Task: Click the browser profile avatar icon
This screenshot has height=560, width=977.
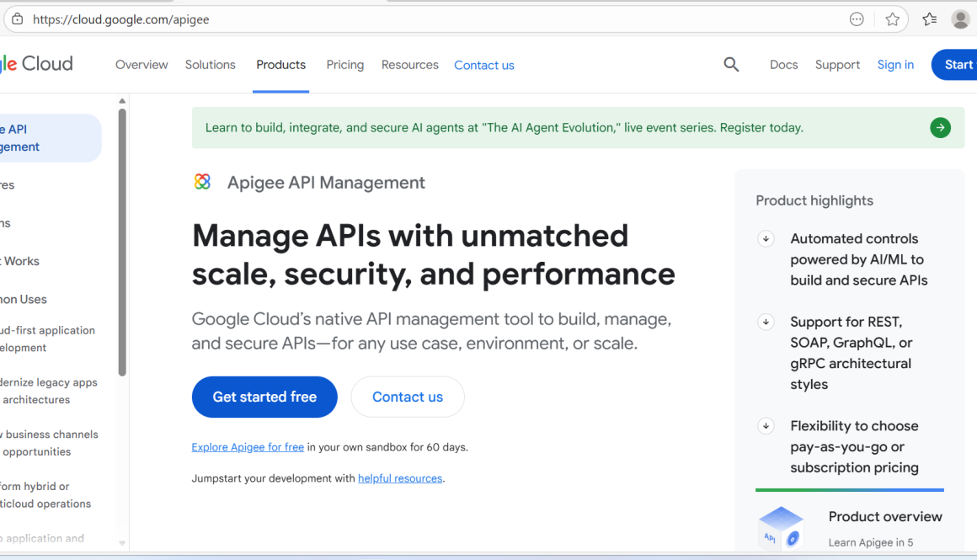Action: 960,19
